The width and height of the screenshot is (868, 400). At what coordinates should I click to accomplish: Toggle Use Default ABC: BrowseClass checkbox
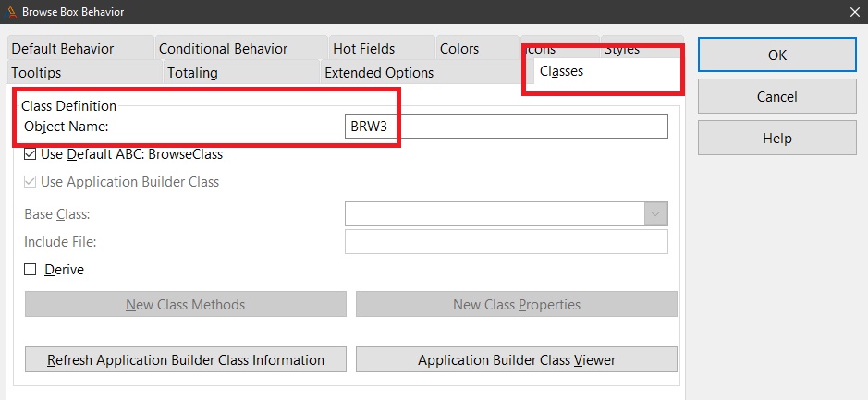(31, 154)
